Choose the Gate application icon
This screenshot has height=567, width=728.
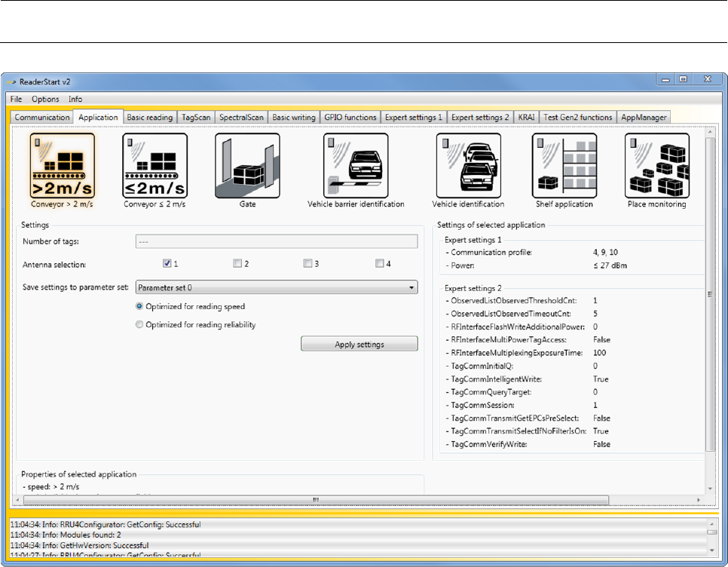click(247, 165)
